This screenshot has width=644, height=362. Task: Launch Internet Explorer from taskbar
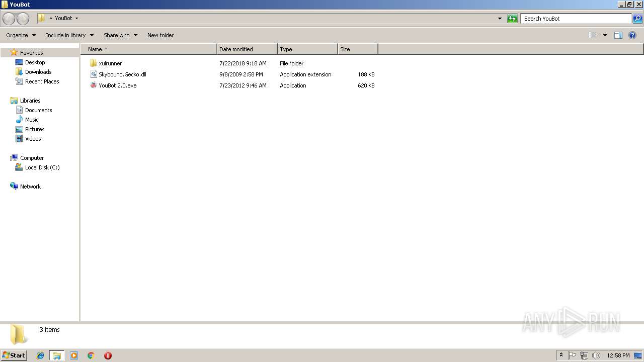(40, 355)
